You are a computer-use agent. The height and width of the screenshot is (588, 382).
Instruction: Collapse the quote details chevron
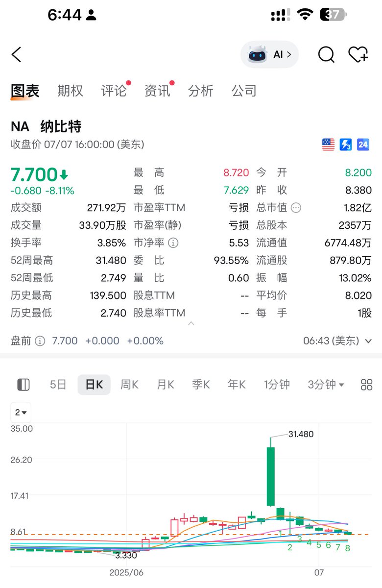pyautogui.click(x=191, y=324)
